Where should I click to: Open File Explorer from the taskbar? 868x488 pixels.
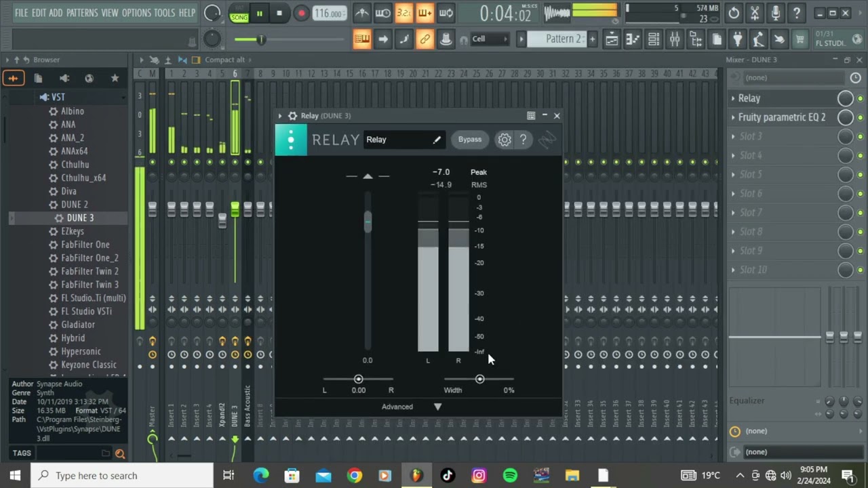[x=572, y=475]
